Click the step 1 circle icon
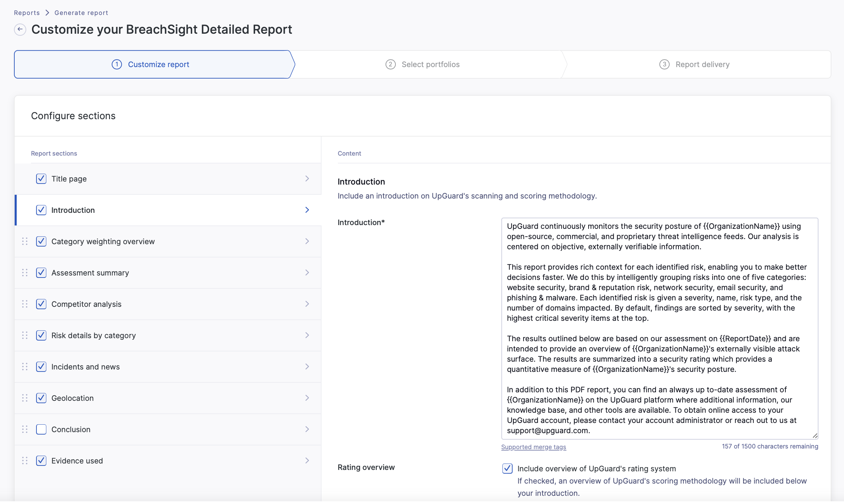Viewport: 844px width, 504px height. tap(117, 64)
